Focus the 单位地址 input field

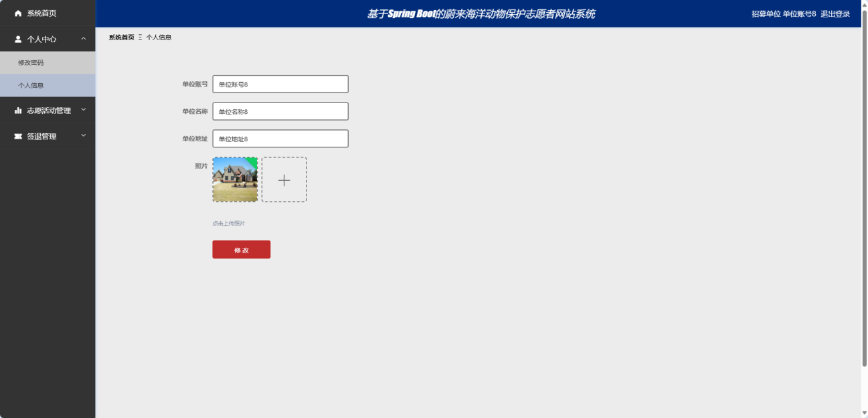tap(280, 139)
